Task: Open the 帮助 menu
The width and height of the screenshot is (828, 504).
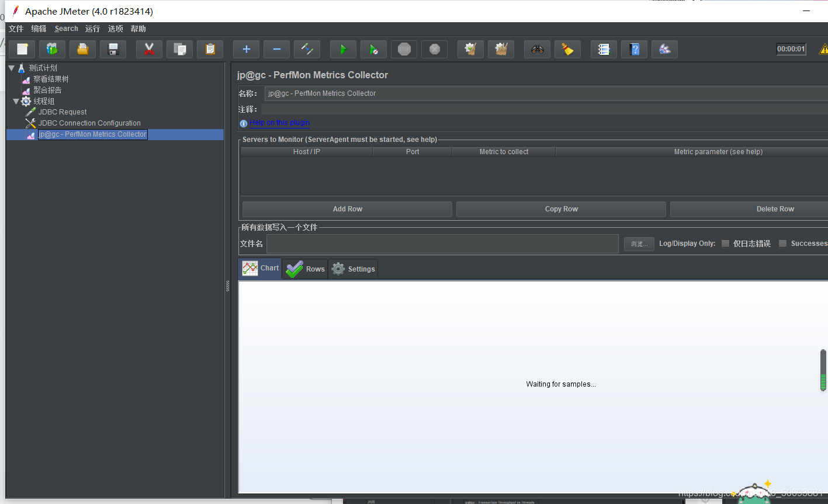Action: (x=138, y=29)
